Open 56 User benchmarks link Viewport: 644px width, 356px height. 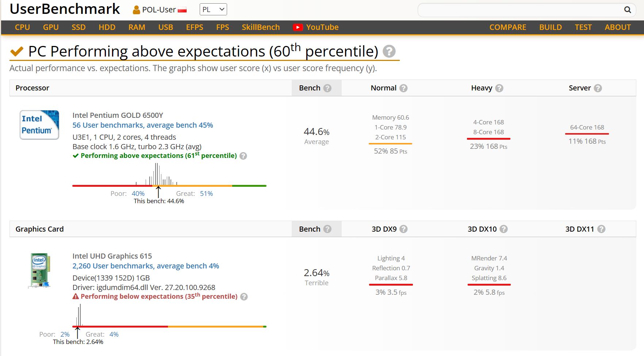(142, 125)
